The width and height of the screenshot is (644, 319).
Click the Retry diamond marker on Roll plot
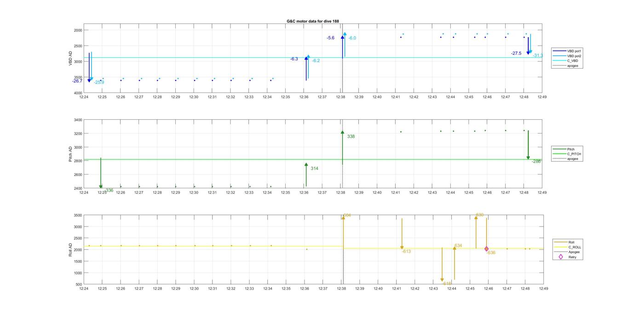[x=487, y=249]
